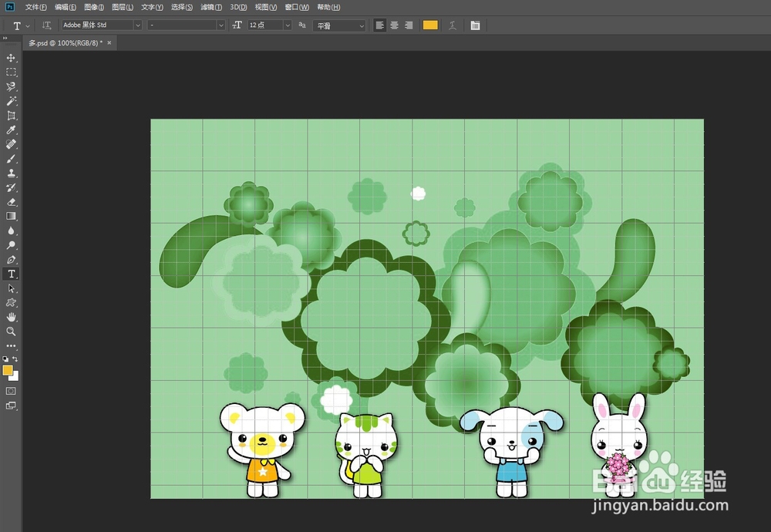Click inside the font size field
771x532 pixels.
[265, 25]
